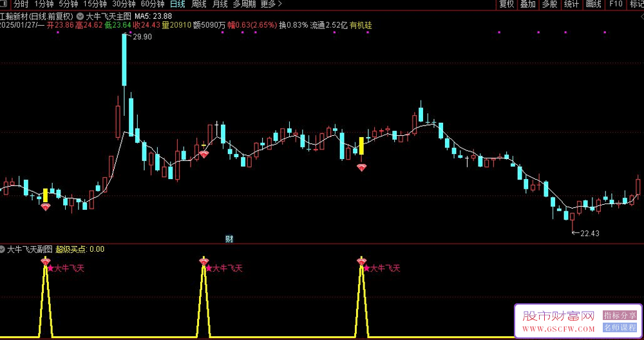Click the 收24.43 closing price value
The width and height of the screenshot is (644, 340).
(147, 26)
